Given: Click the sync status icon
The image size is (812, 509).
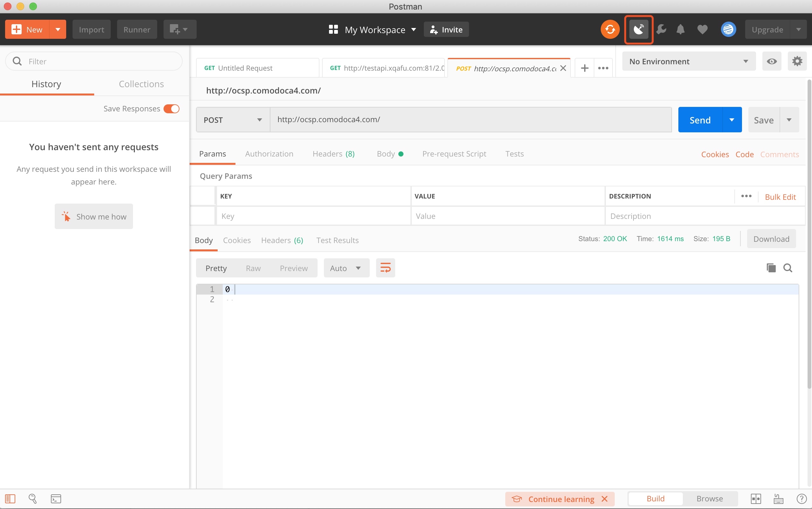Looking at the screenshot, I should [x=610, y=29].
